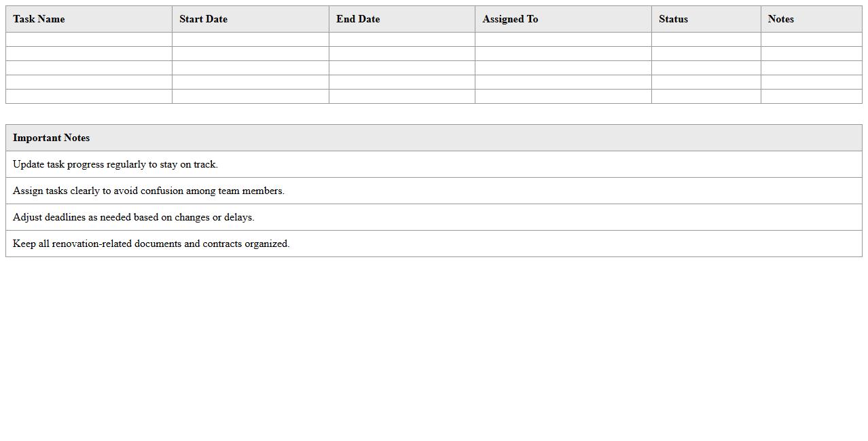This screenshot has width=868, height=441.
Task: Click the note about renovation-related documents
Action: 151,244
